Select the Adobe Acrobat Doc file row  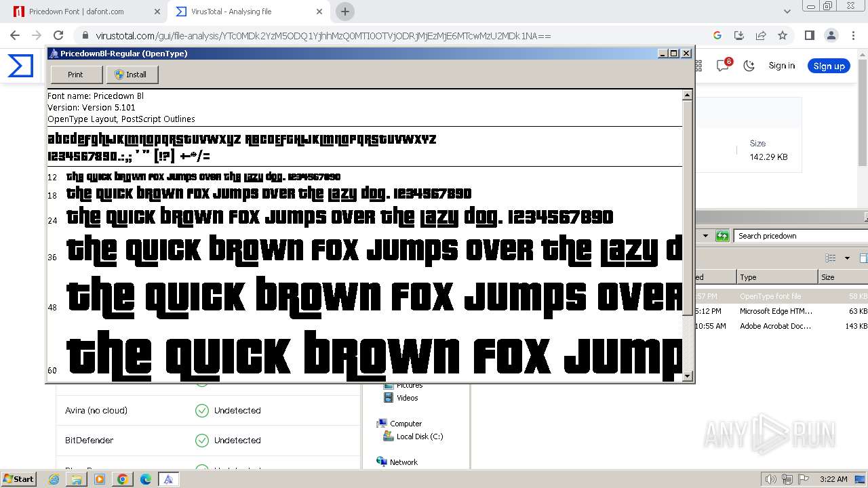(782, 326)
